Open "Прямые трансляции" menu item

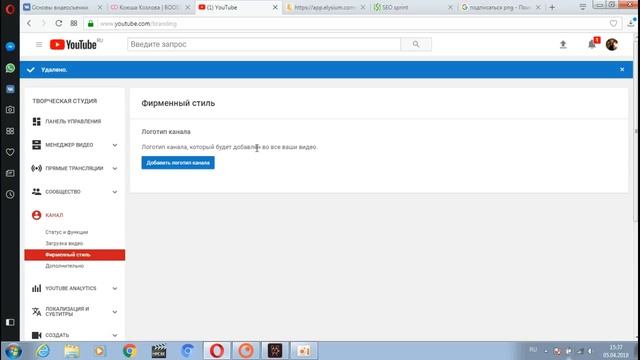(x=74, y=168)
